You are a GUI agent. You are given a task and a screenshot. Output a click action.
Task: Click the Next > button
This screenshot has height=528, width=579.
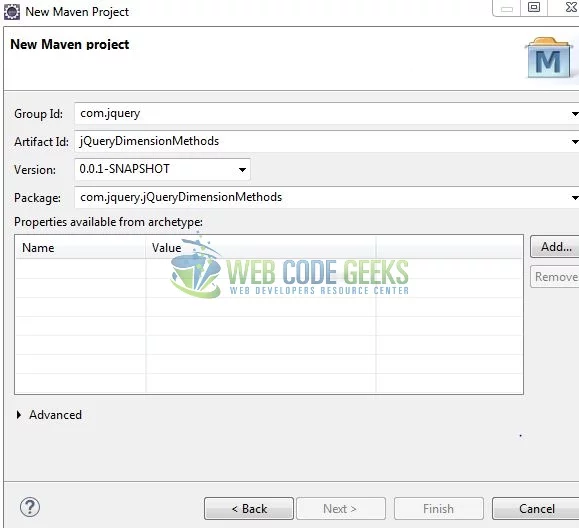(341, 509)
